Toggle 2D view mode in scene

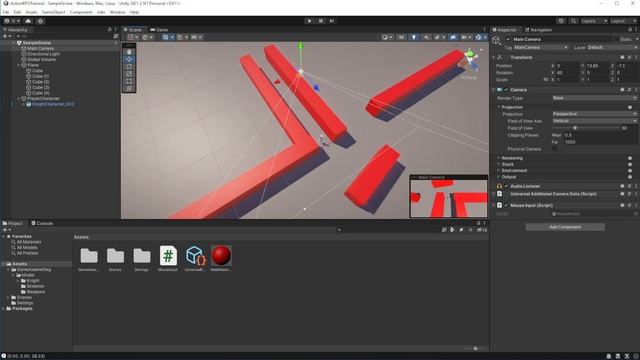pos(401,37)
